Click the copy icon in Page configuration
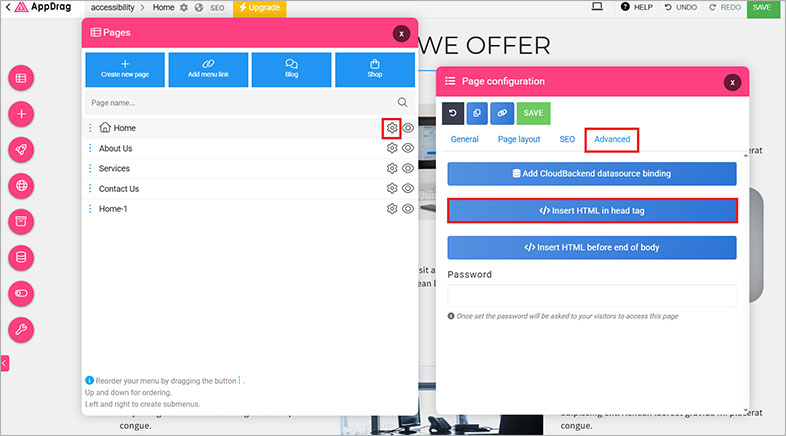The height and width of the screenshot is (436, 786). point(478,113)
